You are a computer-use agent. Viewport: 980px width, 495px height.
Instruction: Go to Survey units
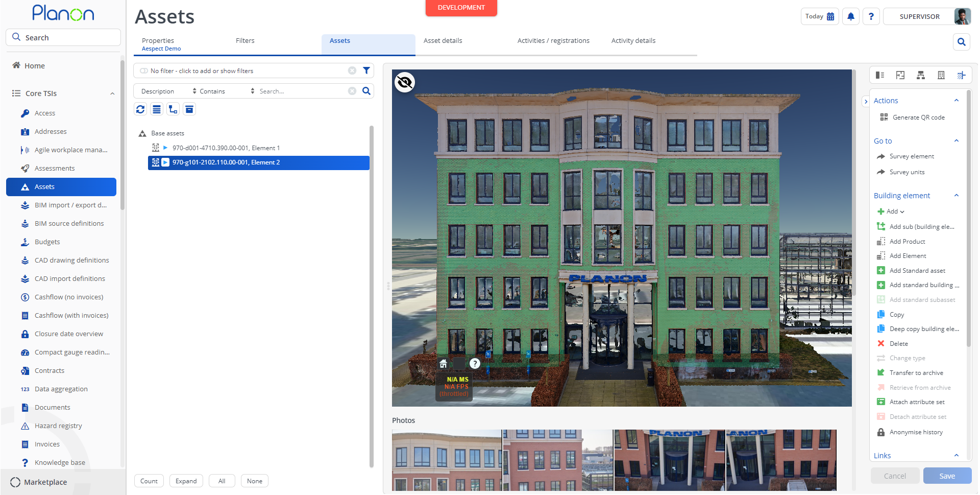point(901,172)
